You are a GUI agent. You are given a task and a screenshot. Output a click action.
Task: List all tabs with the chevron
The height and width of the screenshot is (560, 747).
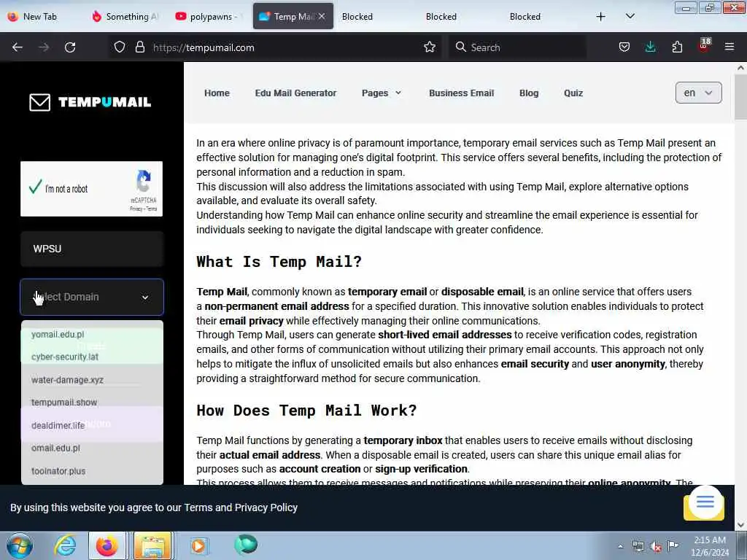click(630, 17)
